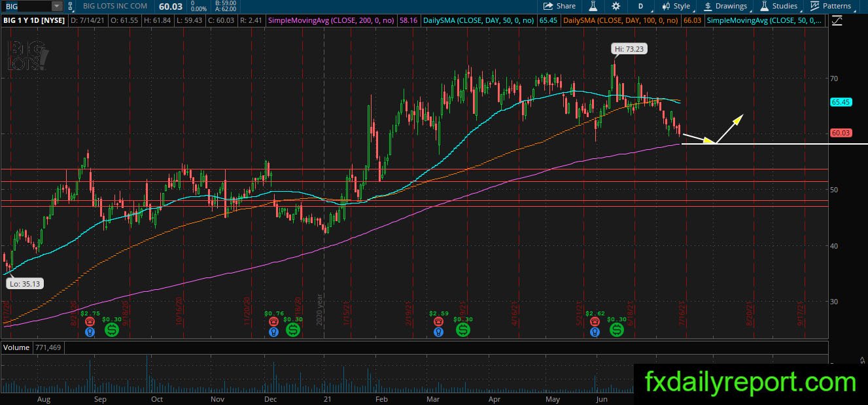Viewport: 868px width, 405px height.
Task: Click inside the BIG symbol input field
Action: [26, 6]
